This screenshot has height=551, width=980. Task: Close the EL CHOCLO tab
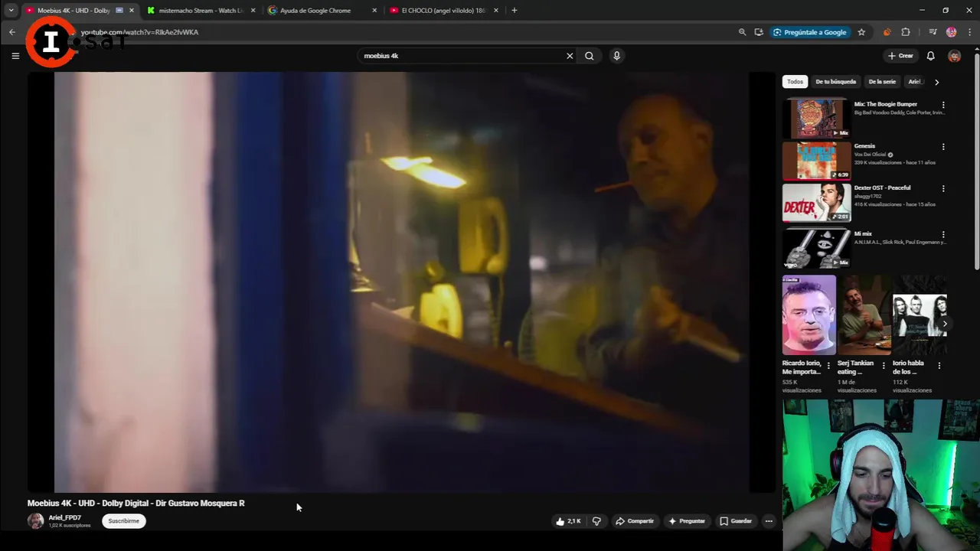tap(496, 11)
